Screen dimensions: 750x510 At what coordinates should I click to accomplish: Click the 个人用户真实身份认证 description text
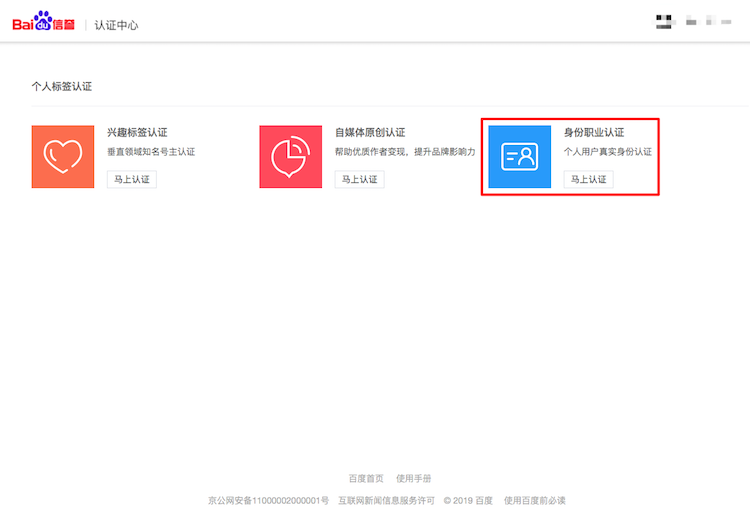tap(608, 152)
